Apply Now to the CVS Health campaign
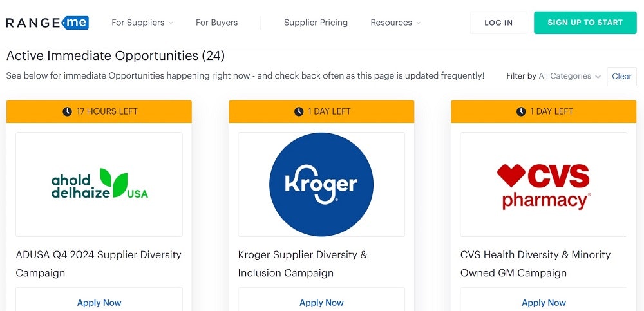The image size is (644, 311). 544,303
